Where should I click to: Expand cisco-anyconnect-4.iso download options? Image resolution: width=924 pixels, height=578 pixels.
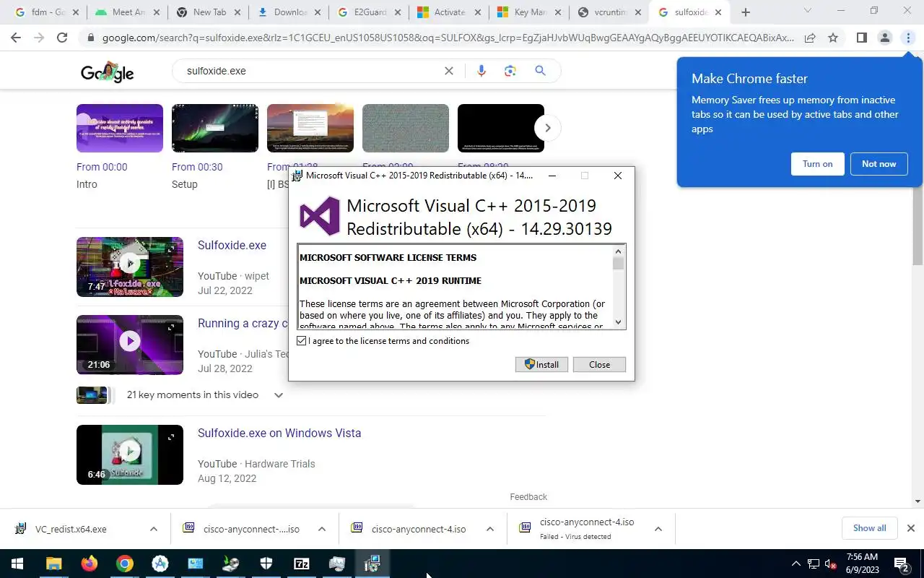(x=489, y=529)
